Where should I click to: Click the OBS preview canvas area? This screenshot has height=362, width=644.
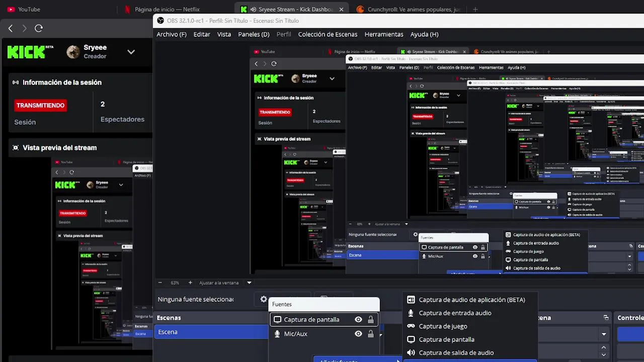448,160
